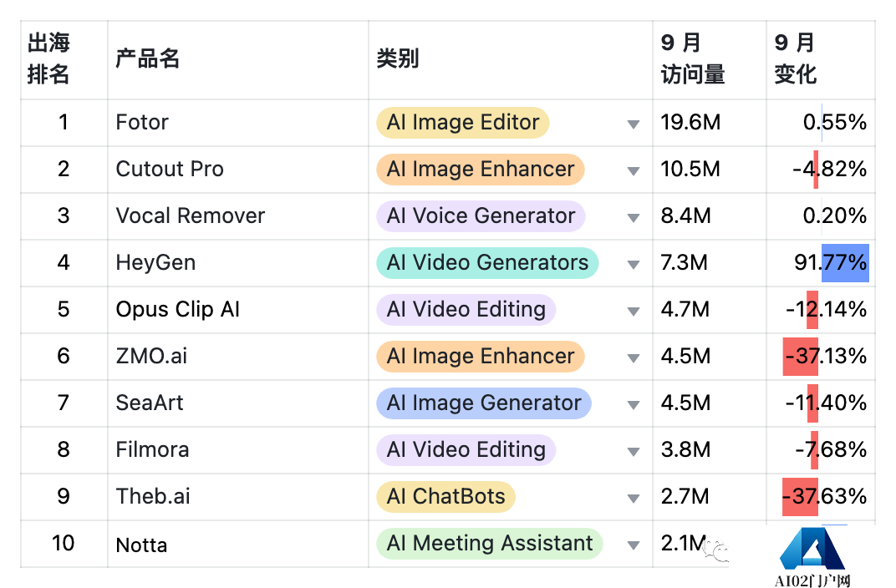
Task: Select the 7.3M visits cell
Action: click(709, 263)
